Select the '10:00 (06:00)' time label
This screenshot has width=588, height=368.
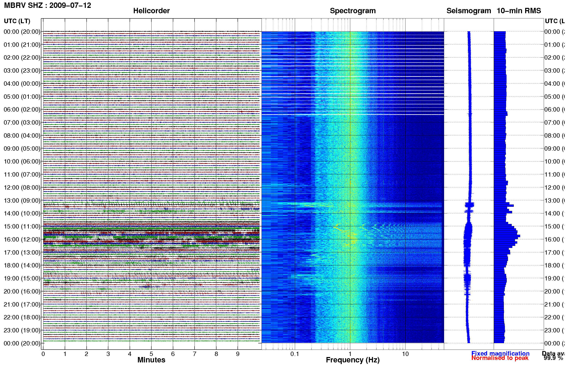point(22,161)
